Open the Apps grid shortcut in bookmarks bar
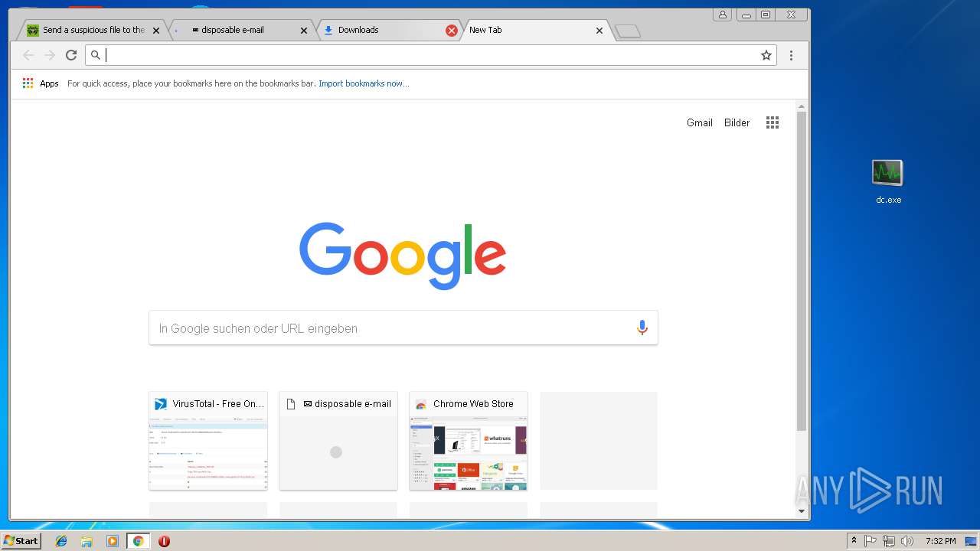This screenshot has height=551, width=980. [x=28, y=83]
